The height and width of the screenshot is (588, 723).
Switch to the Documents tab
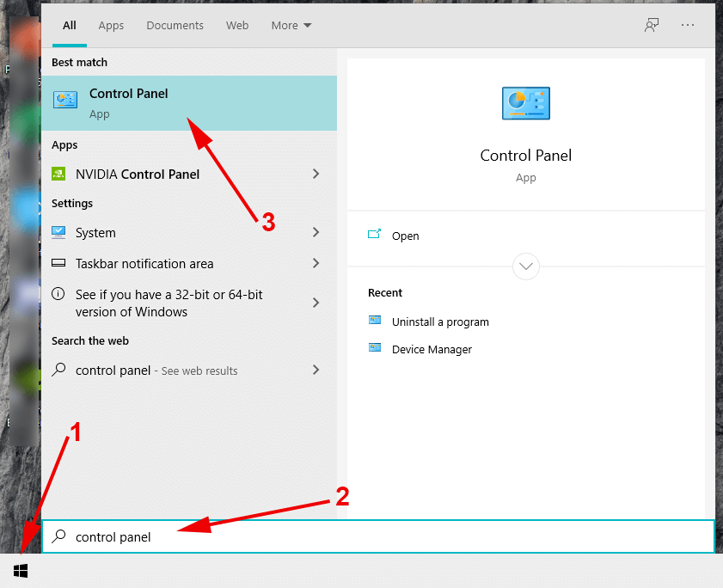click(175, 26)
